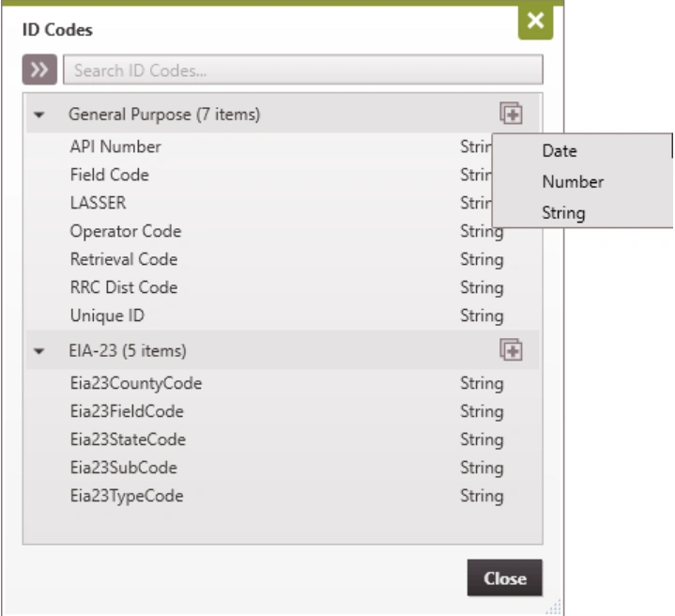Click the double-chevron expand icon beside search

(39, 69)
